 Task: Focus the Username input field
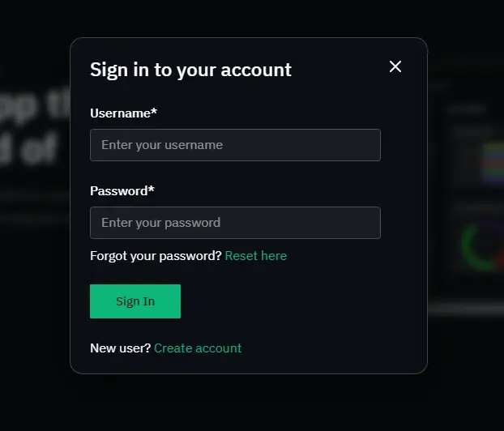coord(235,145)
